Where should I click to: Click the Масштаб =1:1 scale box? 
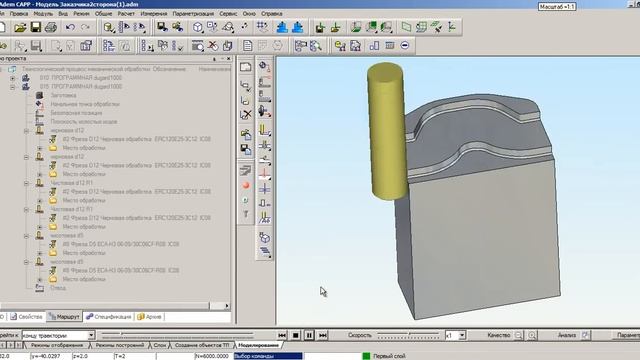(557, 7)
